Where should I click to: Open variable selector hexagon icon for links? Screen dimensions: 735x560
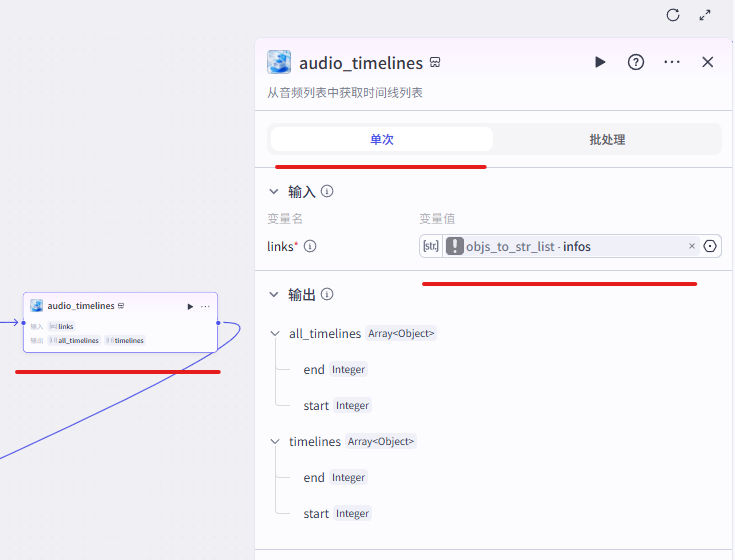pyautogui.click(x=710, y=246)
